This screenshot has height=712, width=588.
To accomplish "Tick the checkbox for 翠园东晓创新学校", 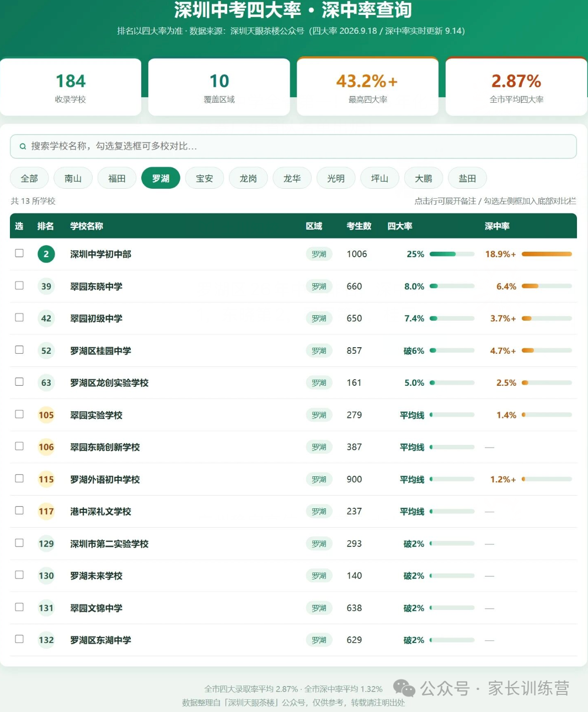I will [19, 446].
